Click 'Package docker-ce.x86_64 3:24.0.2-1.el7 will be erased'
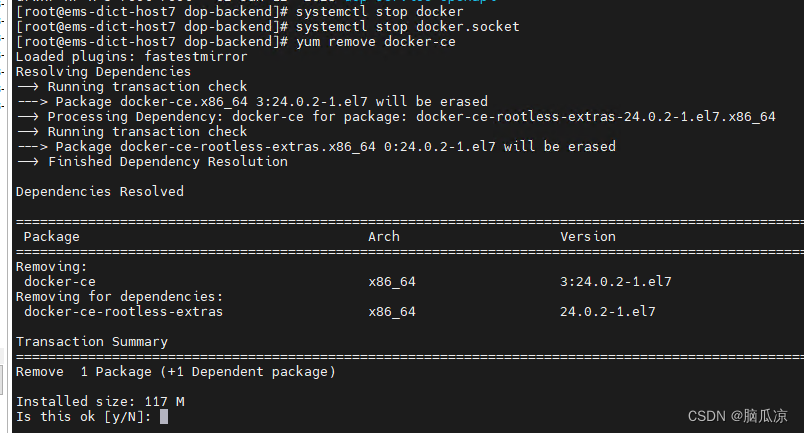The height and width of the screenshot is (433, 804). click(x=272, y=102)
